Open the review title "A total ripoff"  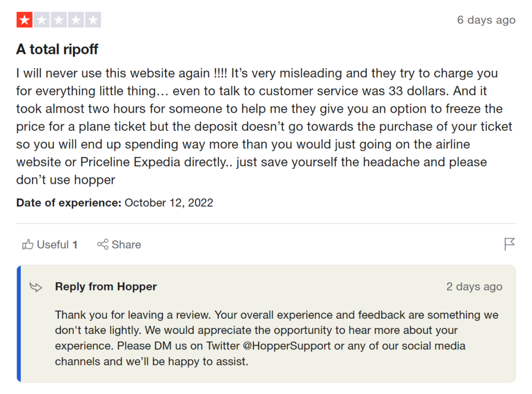pos(57,49)
